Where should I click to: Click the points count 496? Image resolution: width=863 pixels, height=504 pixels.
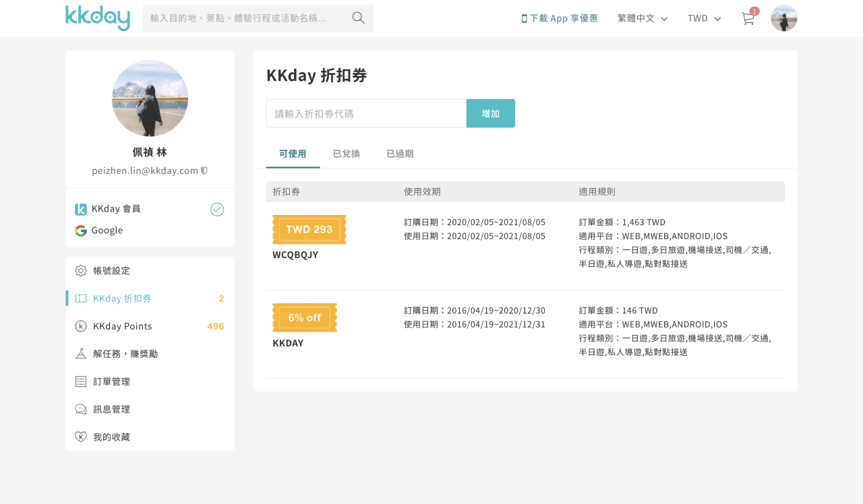click(216, 326)
